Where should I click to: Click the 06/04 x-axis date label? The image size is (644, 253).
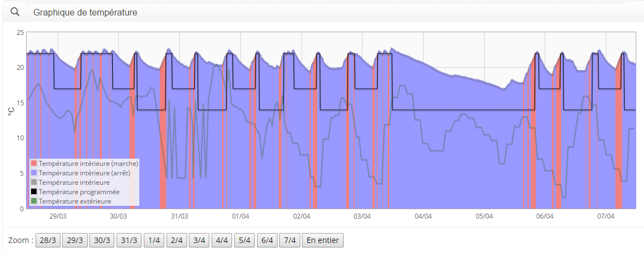tap(545, 216)
